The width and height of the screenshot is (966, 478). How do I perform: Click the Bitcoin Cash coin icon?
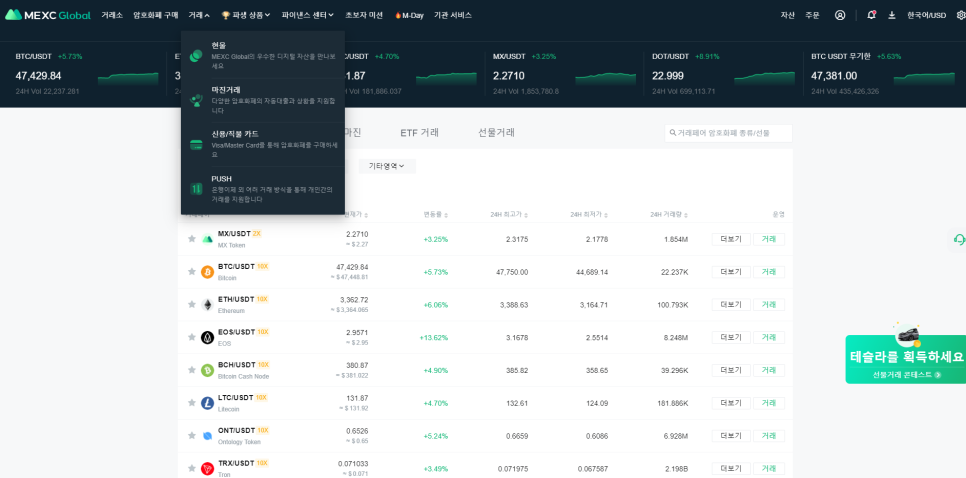click(208, 370)
